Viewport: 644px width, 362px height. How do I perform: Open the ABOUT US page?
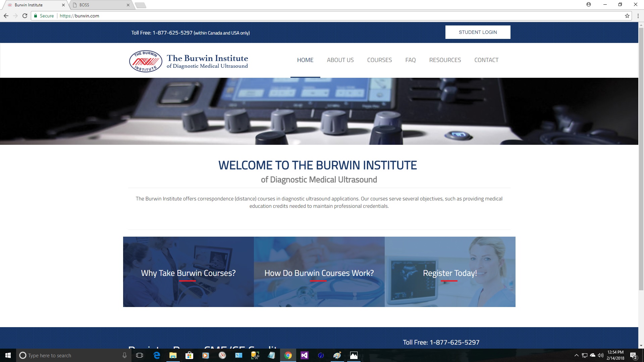click(x=340, y=60)
